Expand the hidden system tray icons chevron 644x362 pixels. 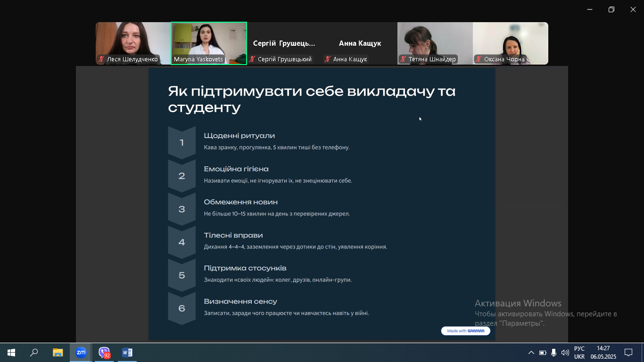(531, 353)
